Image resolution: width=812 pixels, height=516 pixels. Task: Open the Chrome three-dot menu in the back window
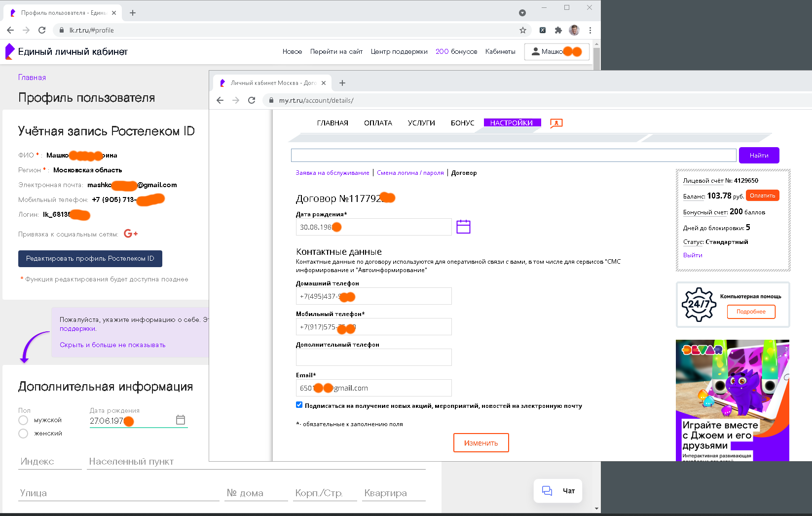[590, 30]
